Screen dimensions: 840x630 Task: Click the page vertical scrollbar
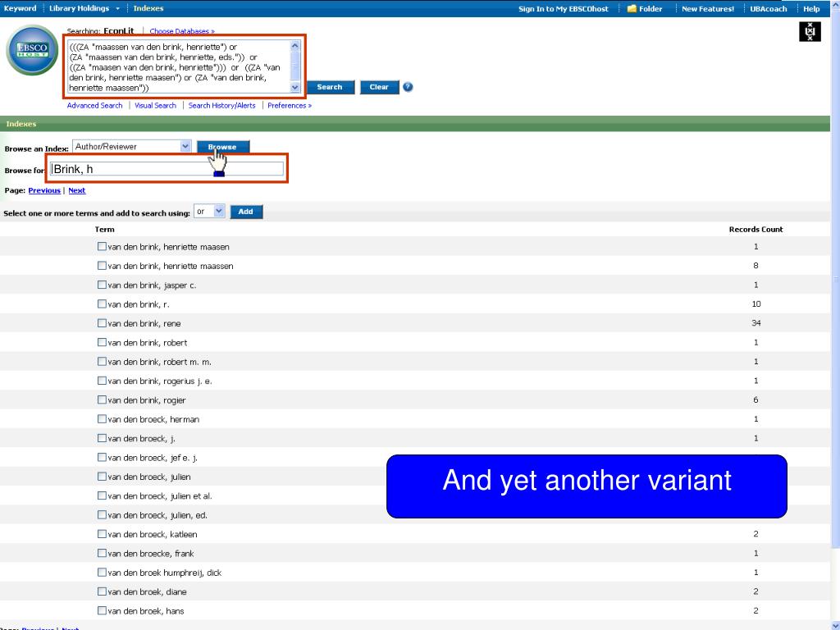[835, 315]
